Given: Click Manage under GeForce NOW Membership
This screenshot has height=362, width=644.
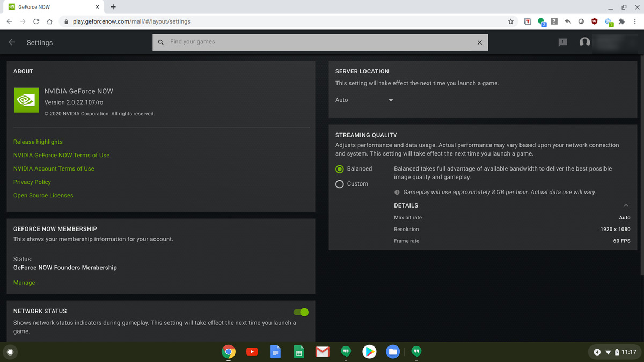Looking at the screenshot, I should (24, 283).
